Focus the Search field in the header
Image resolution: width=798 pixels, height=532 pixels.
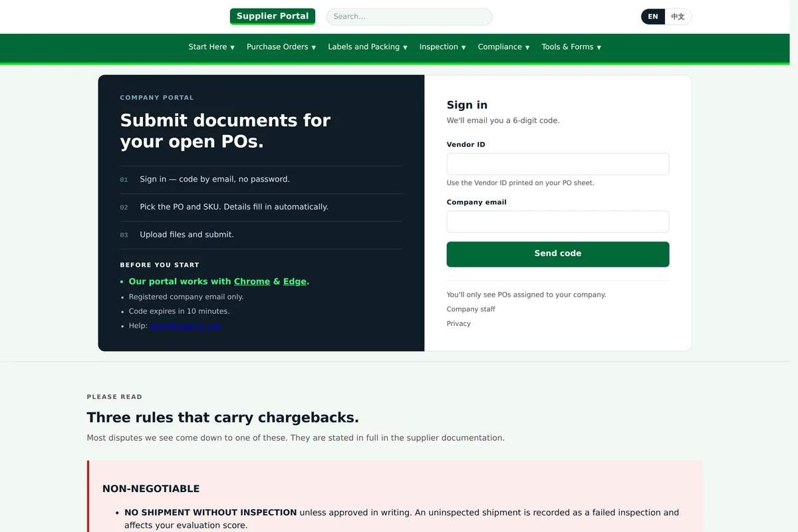pyautogui.click(x=409, y=17)
